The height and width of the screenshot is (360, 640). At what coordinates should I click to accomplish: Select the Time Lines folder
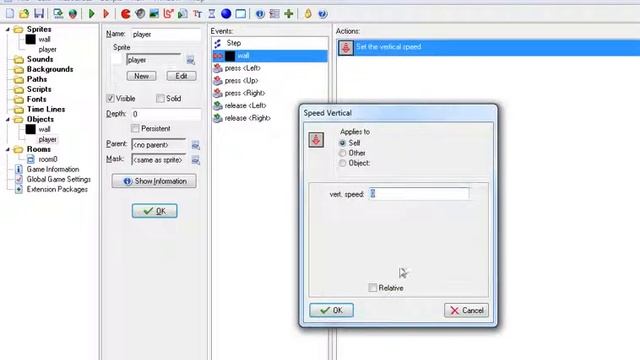click(x=46, y=109)
